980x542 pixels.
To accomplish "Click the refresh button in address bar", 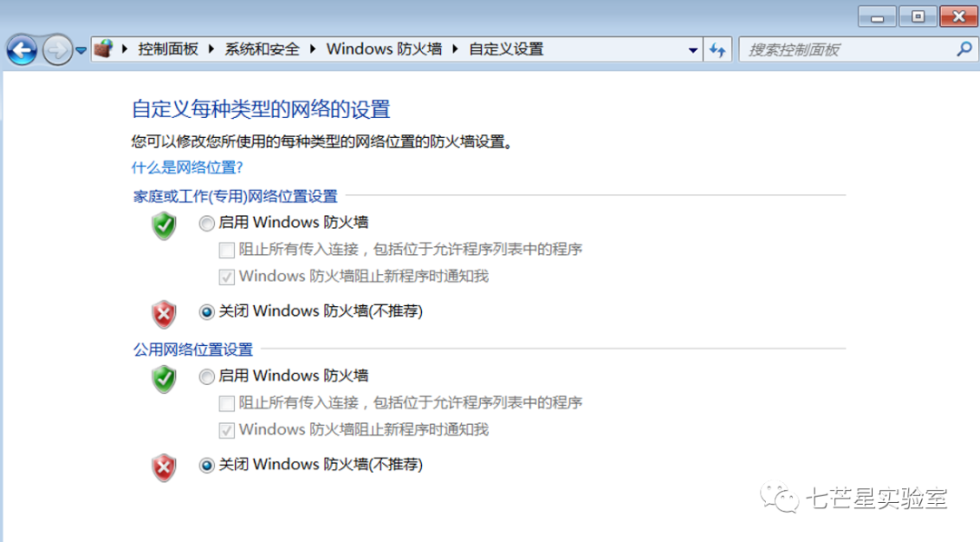I will 718,50.
